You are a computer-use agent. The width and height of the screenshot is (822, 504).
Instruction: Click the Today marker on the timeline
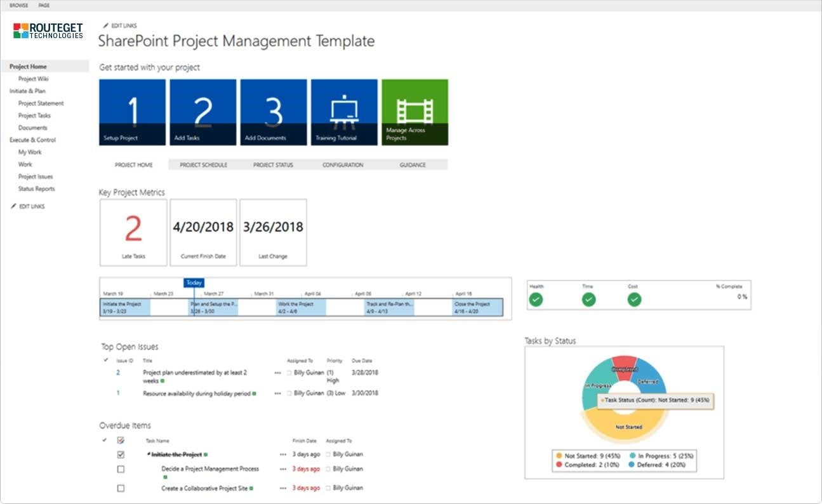tap(194, 282)
